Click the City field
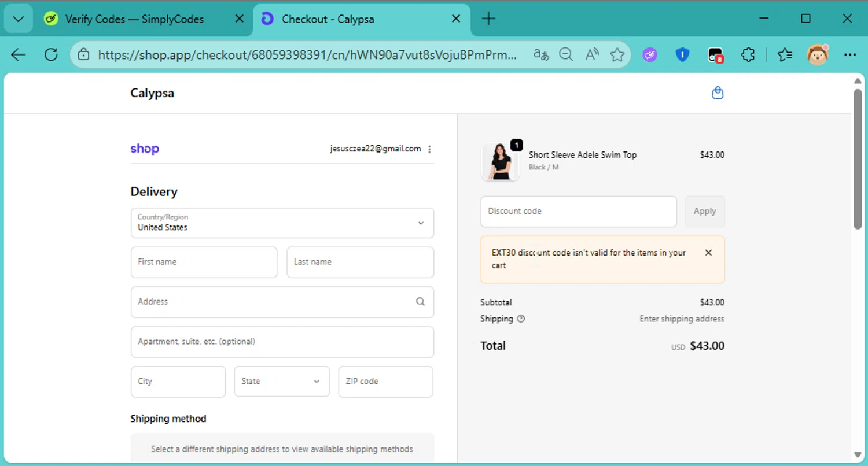Image resolution: width=868 pixels, height=466 pixels. (178, 382)
